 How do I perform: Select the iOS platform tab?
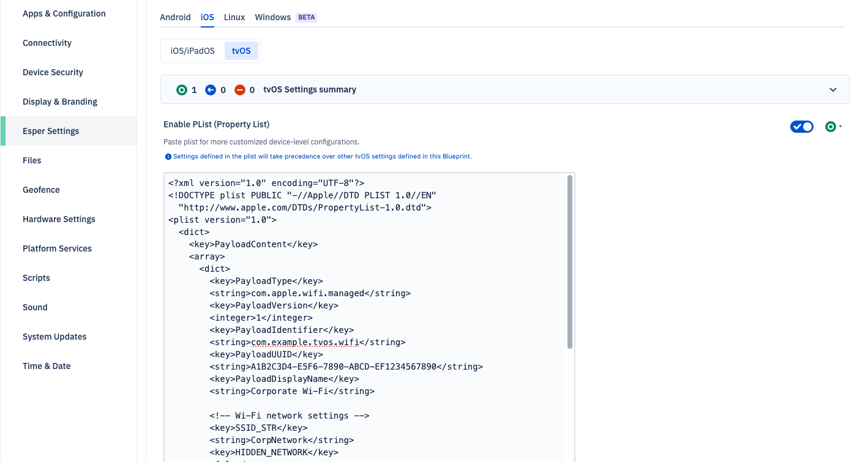pyautogui.click(x=208, y=17)
